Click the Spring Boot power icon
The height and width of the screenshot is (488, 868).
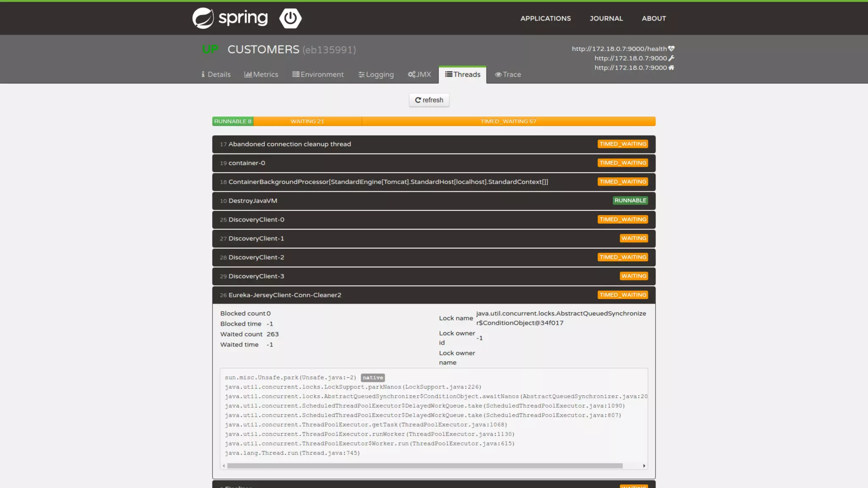pyautogui.click(x=290, y=18)
